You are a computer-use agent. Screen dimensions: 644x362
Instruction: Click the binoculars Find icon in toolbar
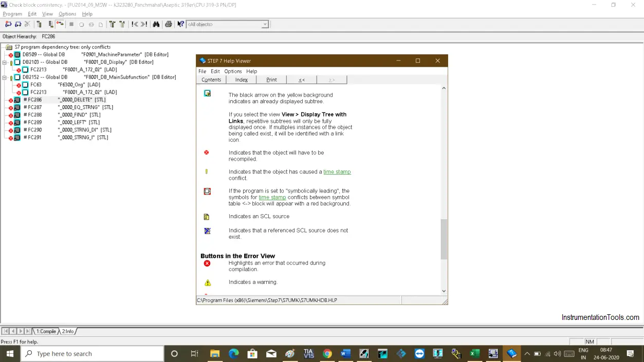pyautogui.click(x=156, y=24)
